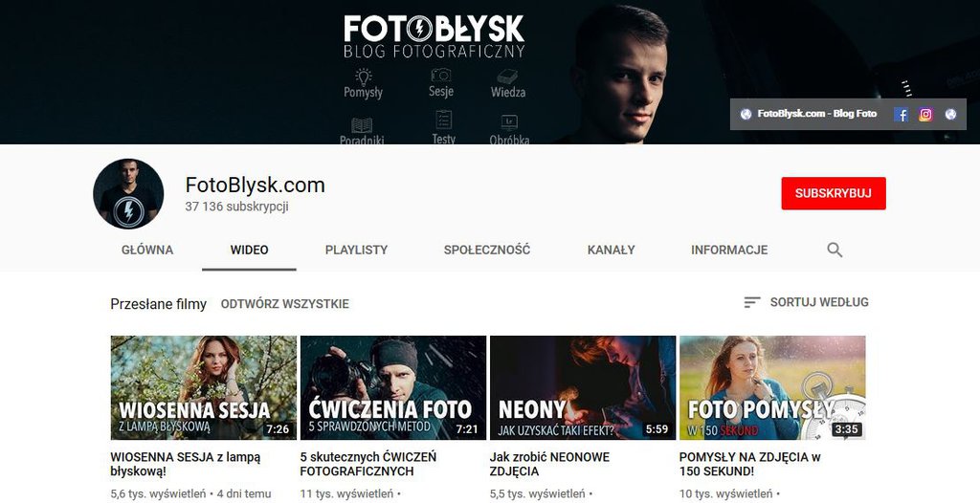Open the WIOSENNA SESJA video thumbnail
The height and width of the screenshot is (503, 980).
[x=204, y=388]
